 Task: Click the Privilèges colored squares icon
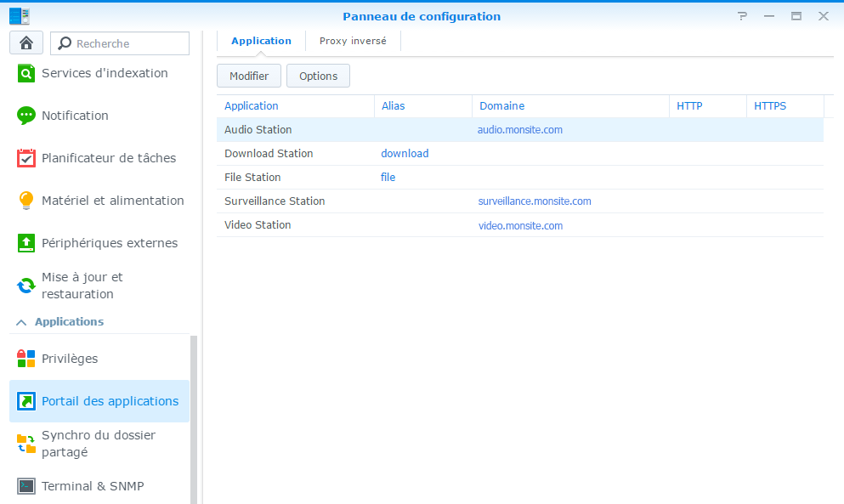(25, 359)
